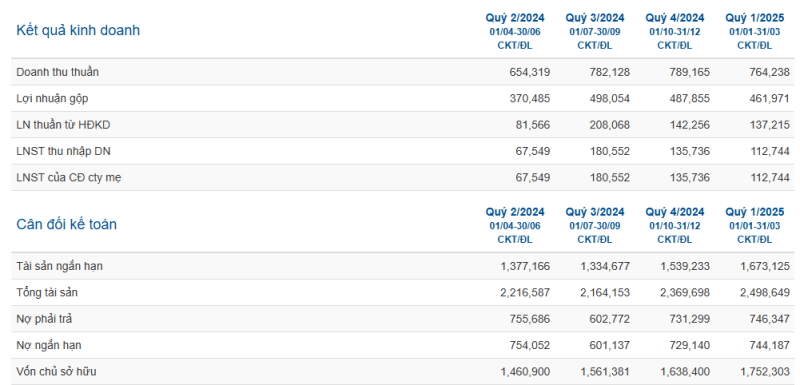Open the Cân đối kế toán section heading
Viewport: 800px width, 385px height.
(x=66, y=224)
